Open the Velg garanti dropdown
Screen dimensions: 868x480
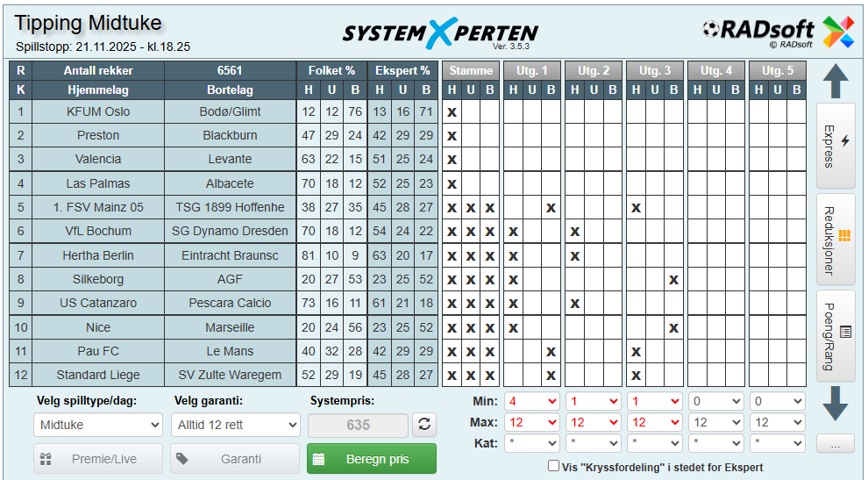click(x=235, y=425)
